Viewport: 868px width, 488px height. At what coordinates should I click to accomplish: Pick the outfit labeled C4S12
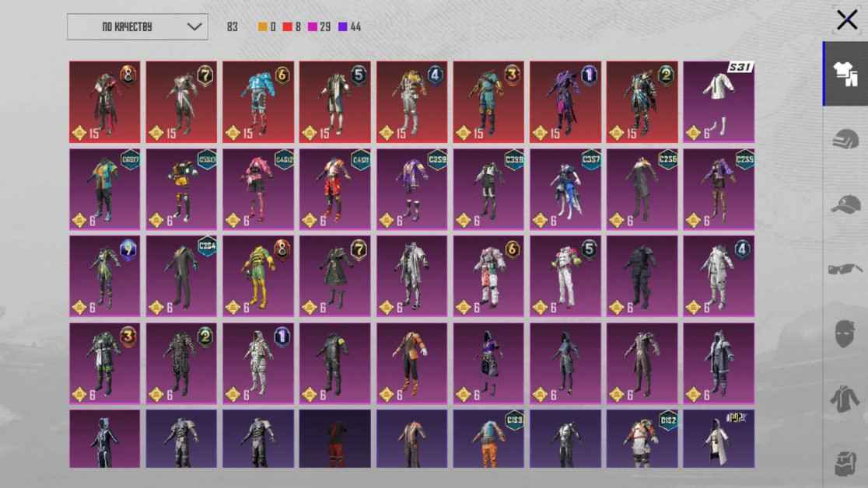click(x=258, y=189)
